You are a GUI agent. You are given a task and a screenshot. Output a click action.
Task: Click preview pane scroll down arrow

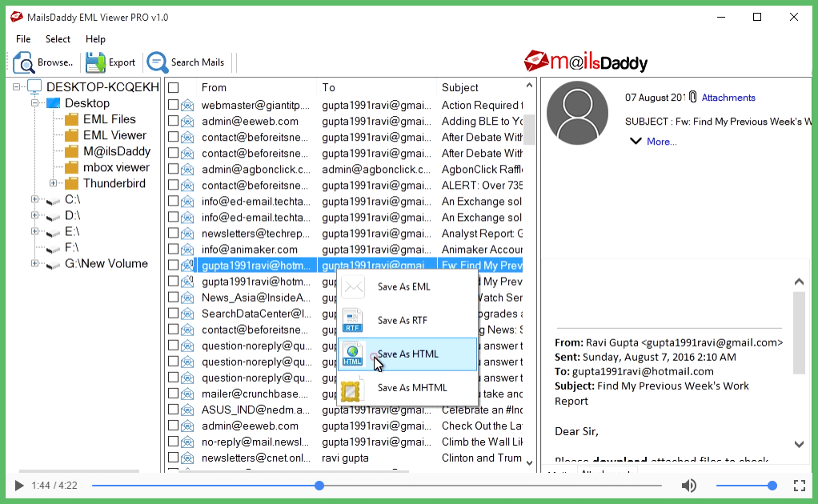pos(799,445)
